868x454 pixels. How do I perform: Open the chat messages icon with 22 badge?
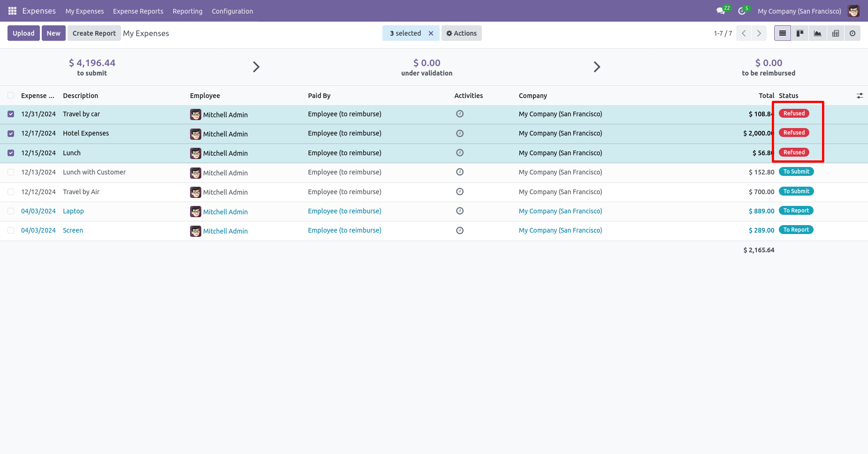(x=721, y=11)
